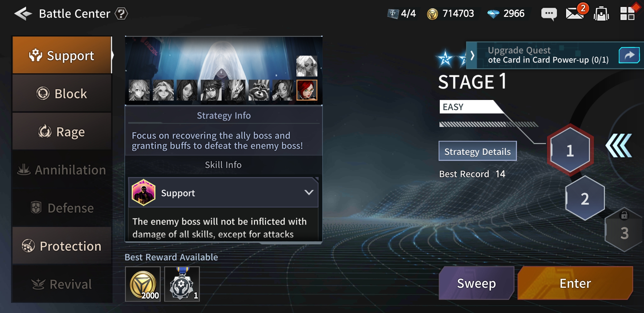Click the Sweep button
644x313 pixels.
pyautogui.click(x=476, y=283)
